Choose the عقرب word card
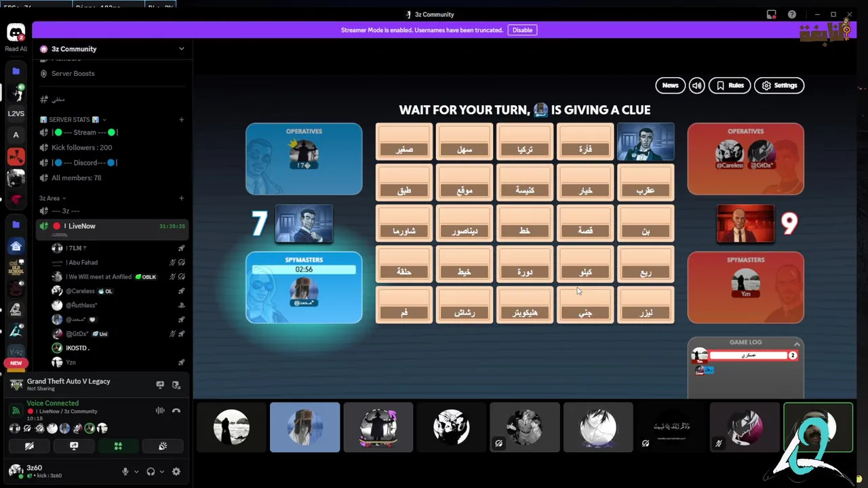 point(646,182)
